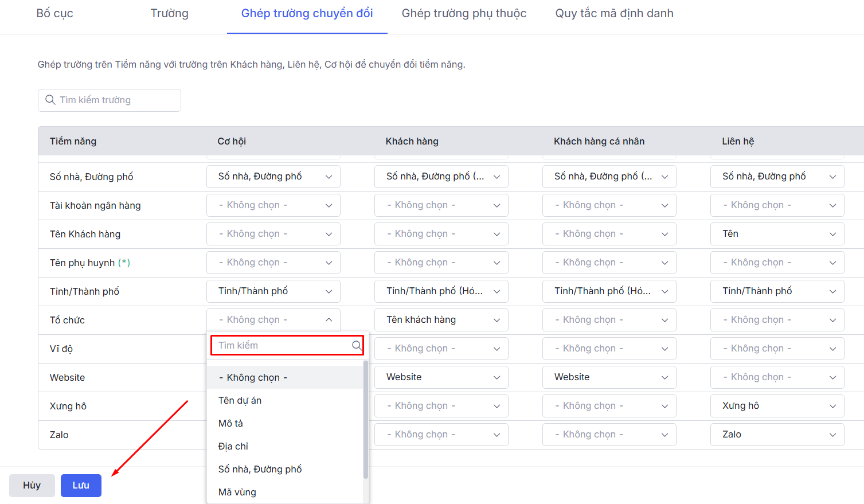Open Quy tắc mã định danh tab
This screenshot has height=504, width=864.
coord(614,13)
